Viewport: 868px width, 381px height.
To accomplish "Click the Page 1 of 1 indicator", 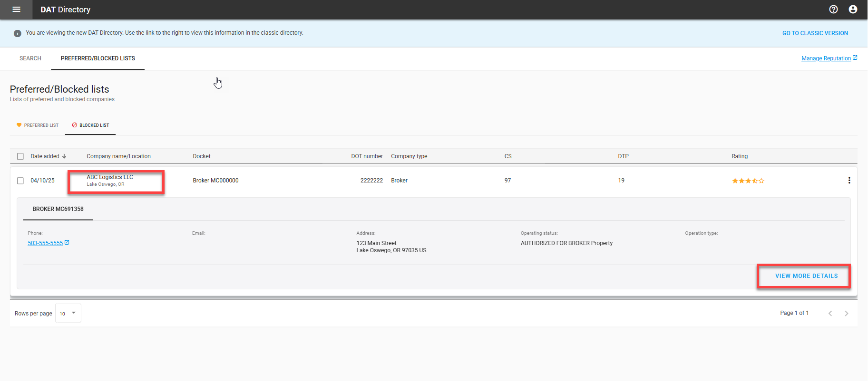I will [794, 313].
